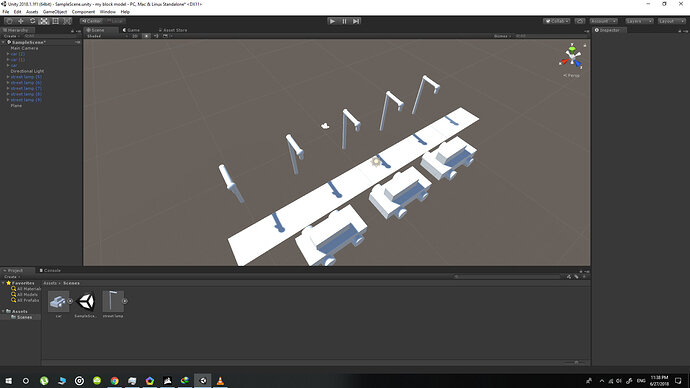
Task: Open the Account dropdown
Action: click(x=603, y=21)
